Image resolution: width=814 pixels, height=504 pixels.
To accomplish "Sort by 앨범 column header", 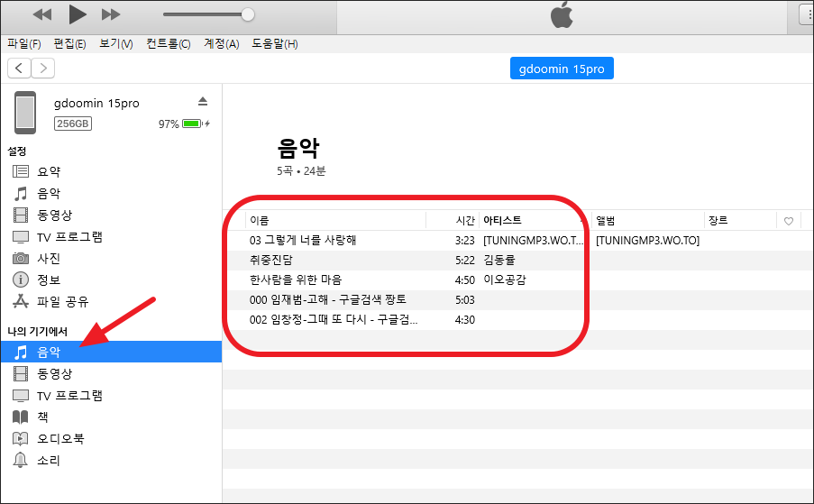I will click(x=648, y=221).
